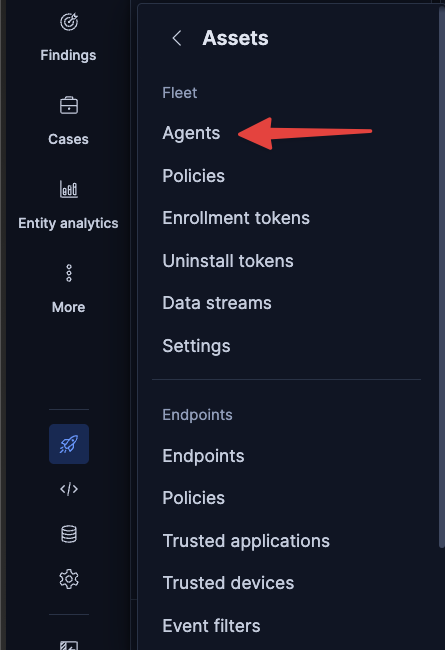Open the Entity analytics chart icon
Viewport: 445px width, 650px height.
68,189
